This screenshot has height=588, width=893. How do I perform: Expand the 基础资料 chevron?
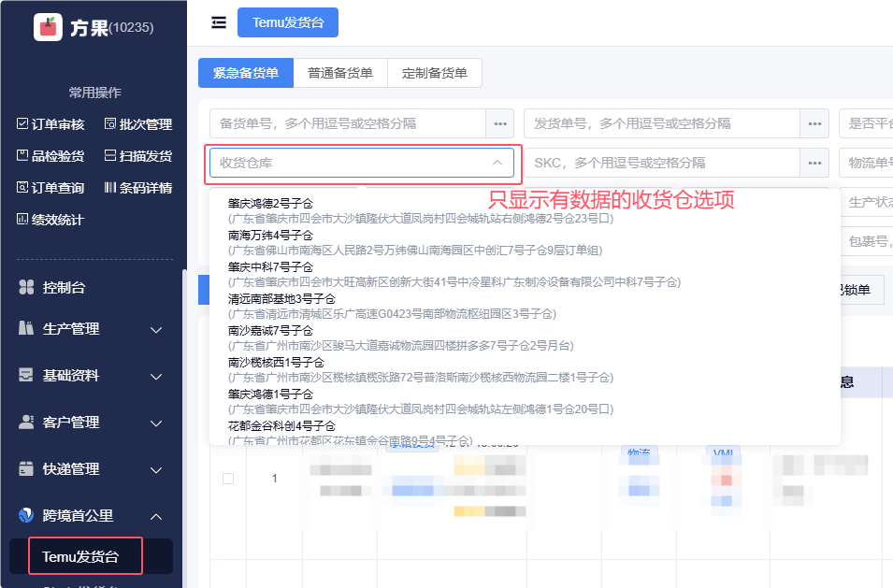[156, 376]
